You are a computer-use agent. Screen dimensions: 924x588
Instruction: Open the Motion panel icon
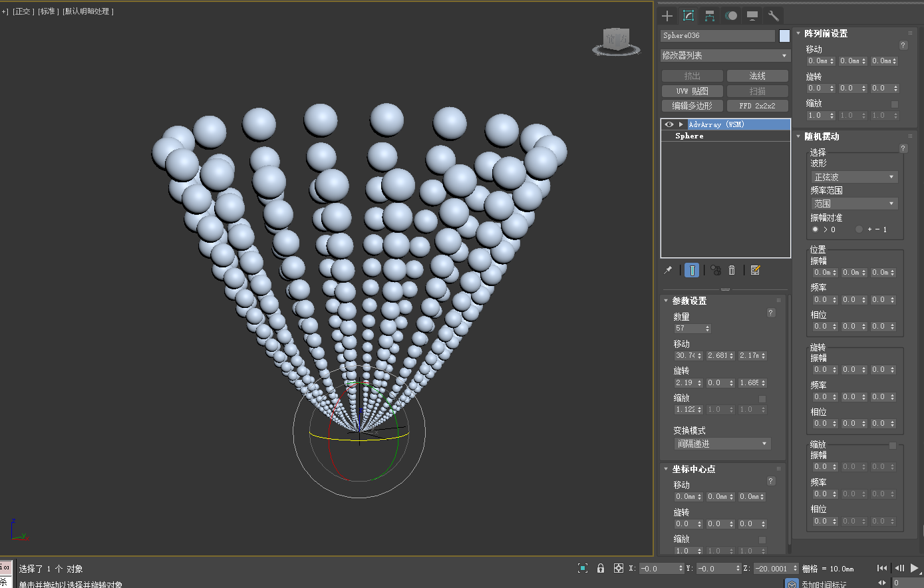pyautogui.click(x=731, y=16)
